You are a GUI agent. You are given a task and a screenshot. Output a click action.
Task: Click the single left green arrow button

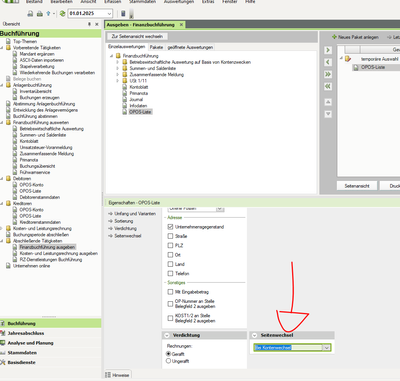(x=328, y=62)
